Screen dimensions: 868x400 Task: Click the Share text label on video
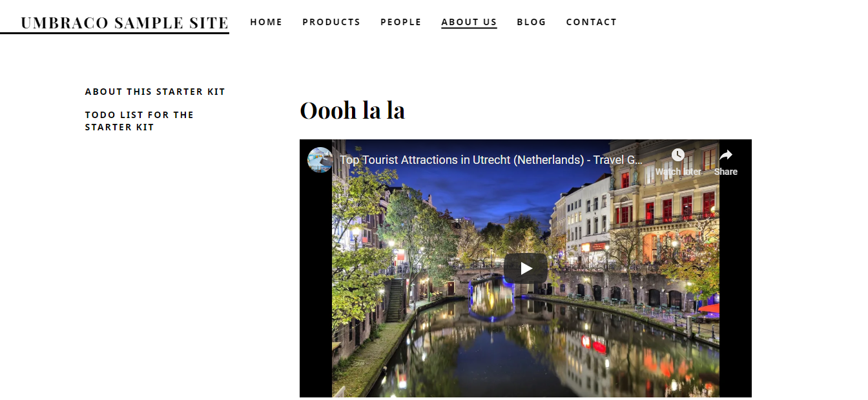click(726, 172)
